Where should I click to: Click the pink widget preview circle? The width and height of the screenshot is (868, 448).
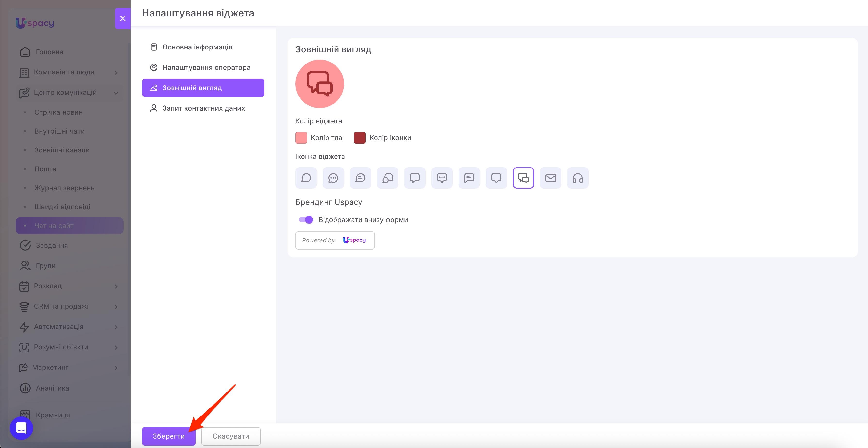319,84
